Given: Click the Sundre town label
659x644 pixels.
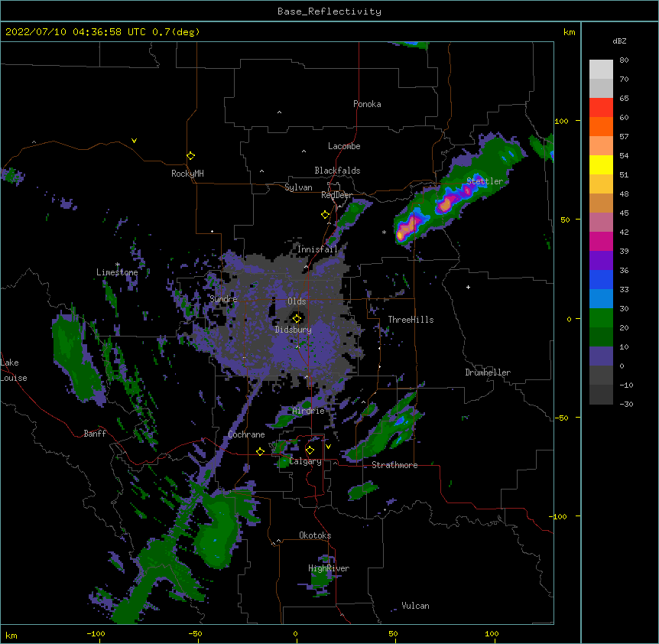Looking at the screenshot, I should pos(223,299).
